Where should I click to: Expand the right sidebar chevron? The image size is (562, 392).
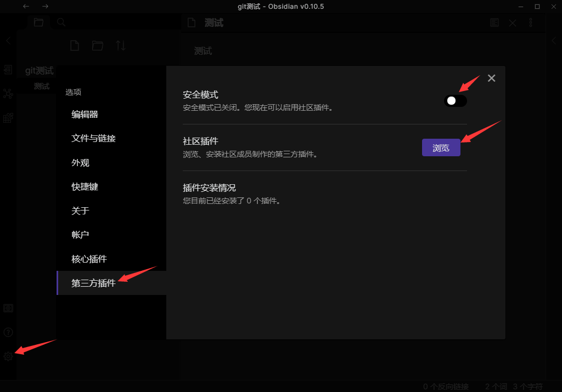[554, 40]
